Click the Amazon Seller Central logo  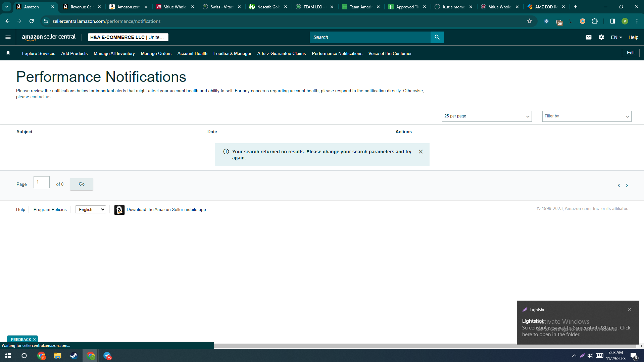49,37
